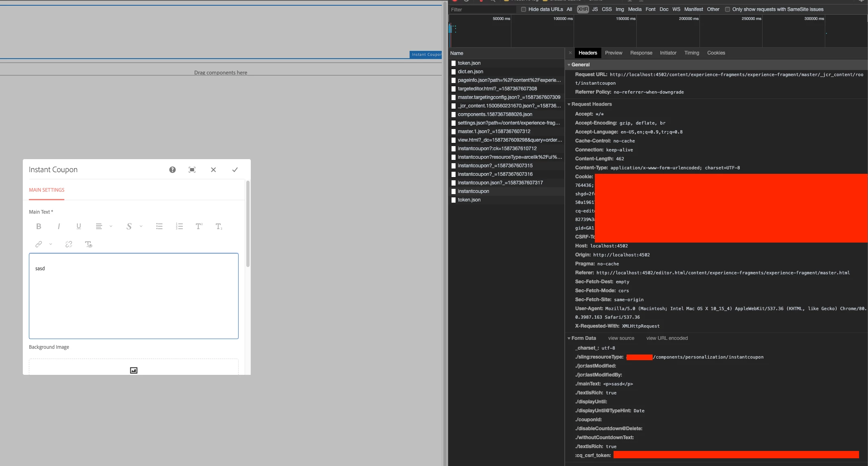Click the unlink icon in the toolbar
This screenshot has height=466, width=868.
click(69, 244)
